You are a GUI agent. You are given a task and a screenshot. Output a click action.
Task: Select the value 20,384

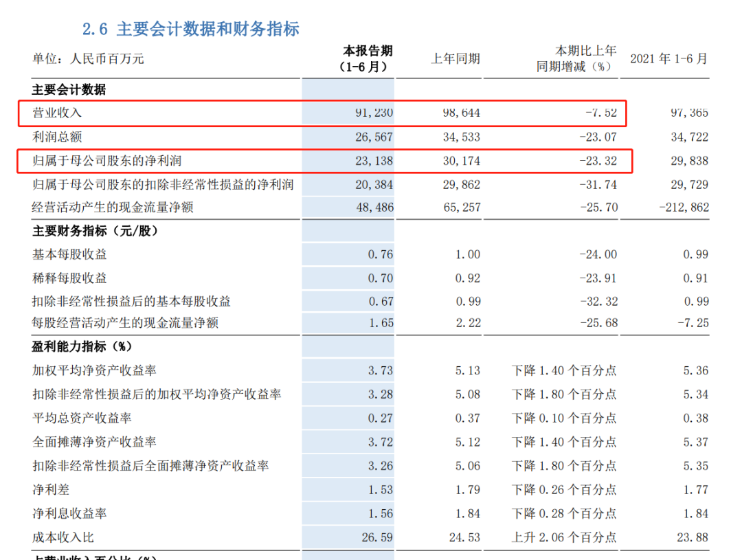374,185
